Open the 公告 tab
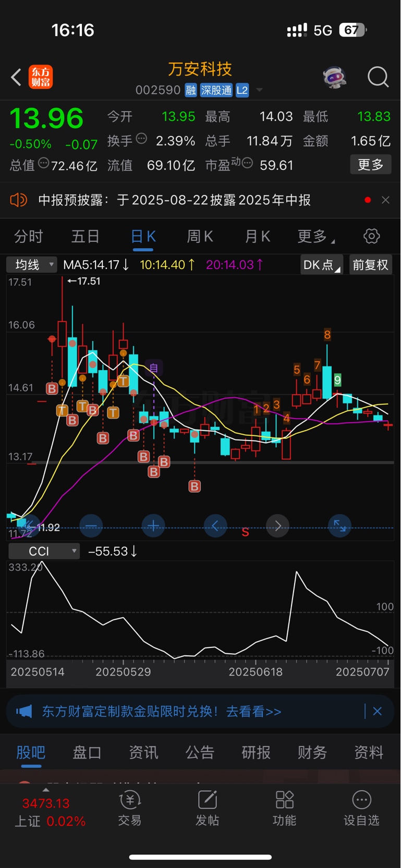Viewport: 401px width, 868px height. [x=200, y=752]
